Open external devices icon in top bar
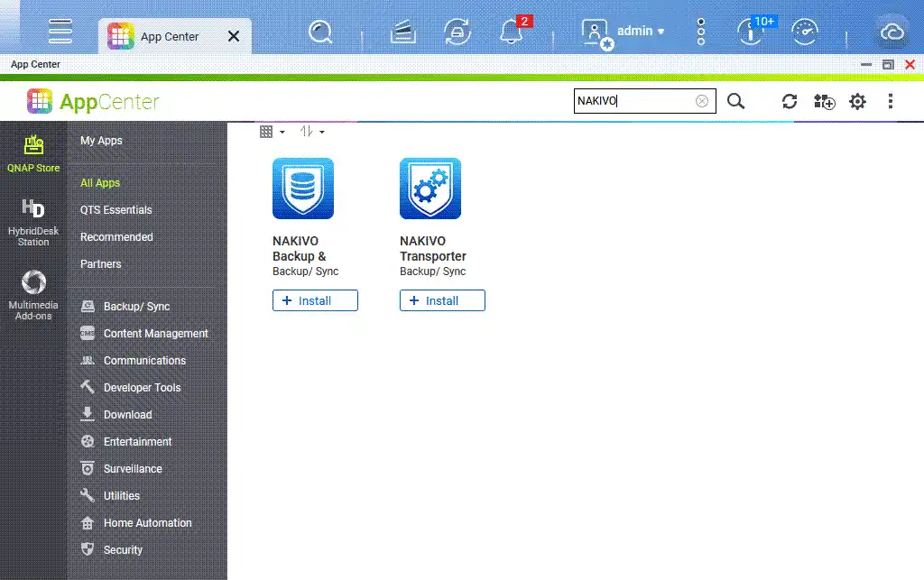The height and width of the screenshot is (580, 924). click(x=457, y=32)
